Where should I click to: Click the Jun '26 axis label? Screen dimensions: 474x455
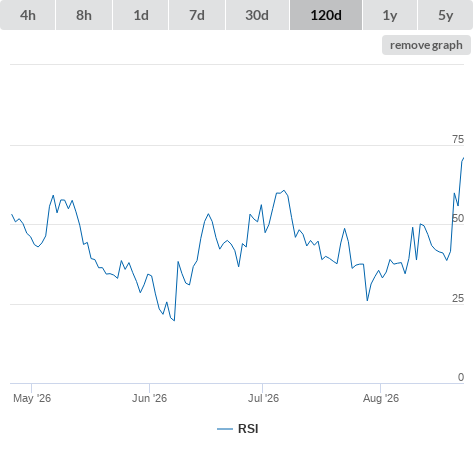(149, 398)
